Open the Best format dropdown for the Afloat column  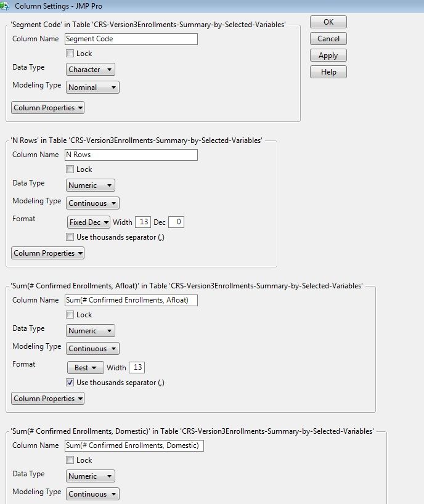(x=85, y=367)
